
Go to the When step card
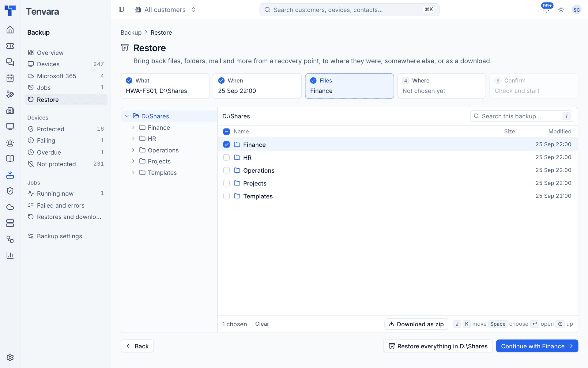tap(257, 86)
